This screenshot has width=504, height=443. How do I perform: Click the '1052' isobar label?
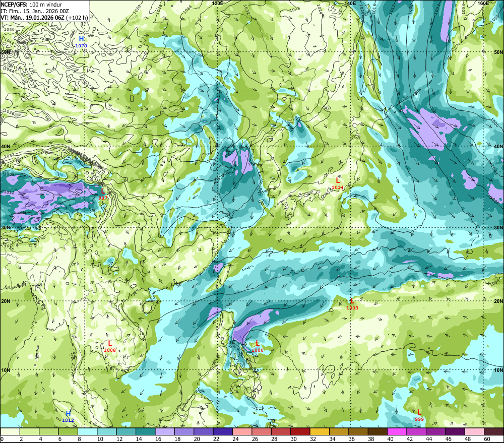137,9
